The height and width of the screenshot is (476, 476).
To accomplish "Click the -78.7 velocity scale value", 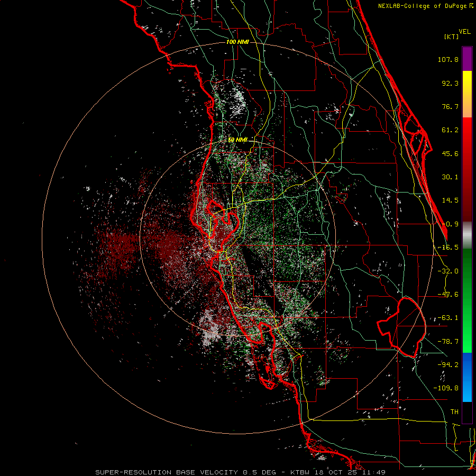I will [448, 342].
